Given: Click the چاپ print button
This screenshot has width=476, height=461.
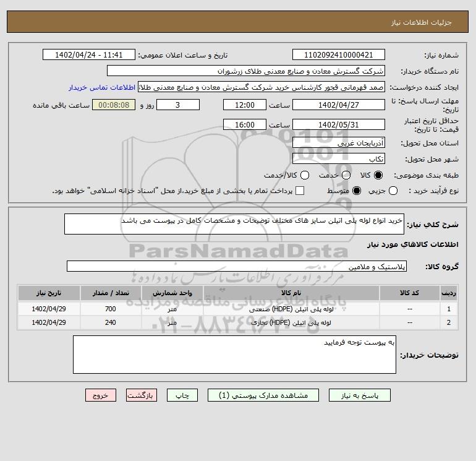Looking at the screenshot, I should (x=182, y=395).
